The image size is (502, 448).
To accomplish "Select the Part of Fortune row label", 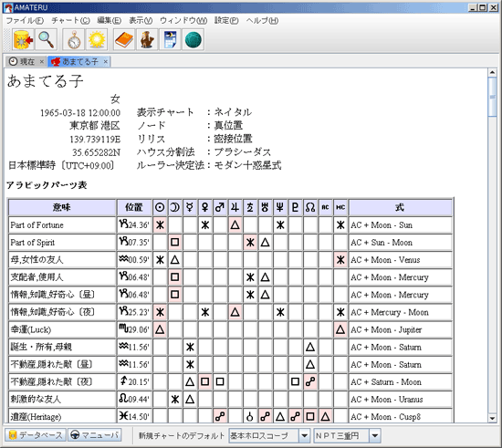I will (37, 225).
